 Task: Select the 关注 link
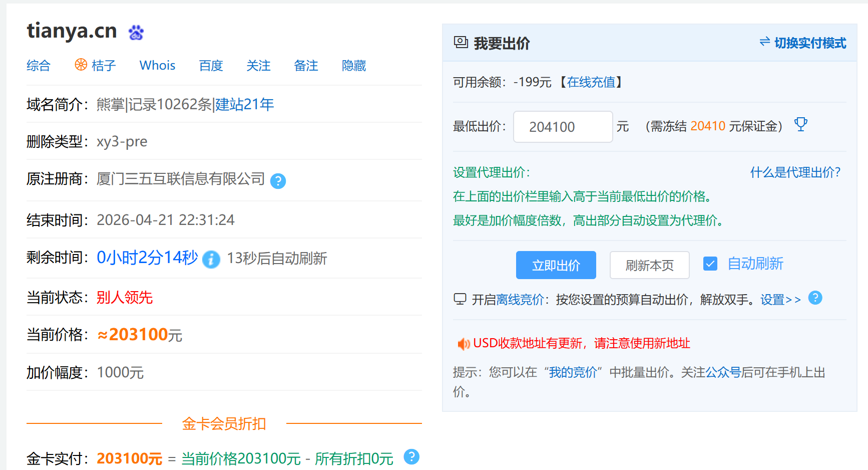(258, 66)
